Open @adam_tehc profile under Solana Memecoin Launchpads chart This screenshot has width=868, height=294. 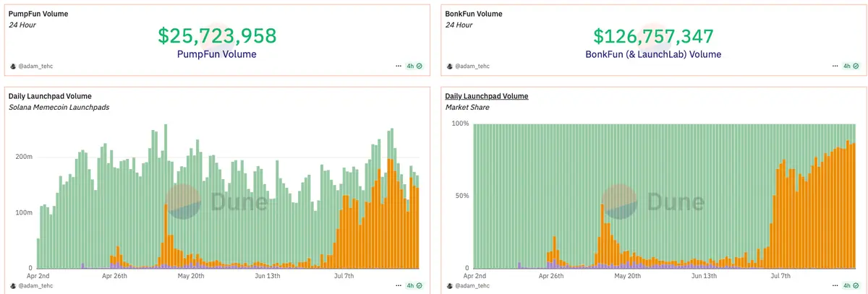click(36, 286)
